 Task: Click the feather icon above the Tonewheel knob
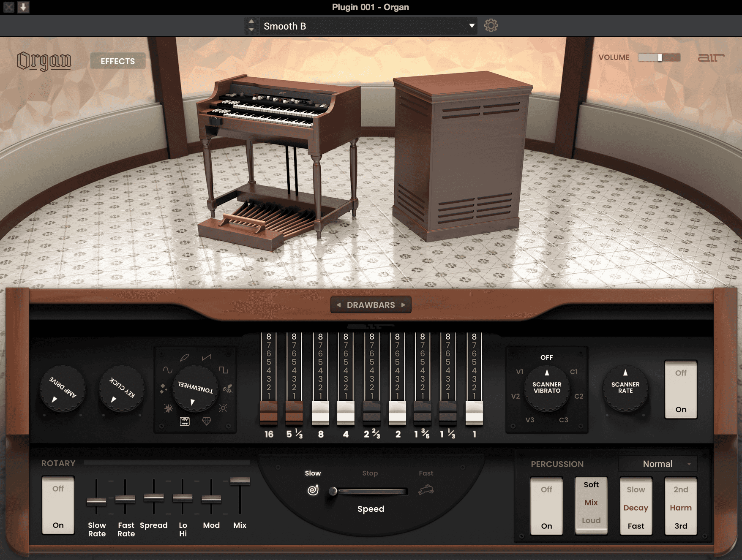coord(184,358)
